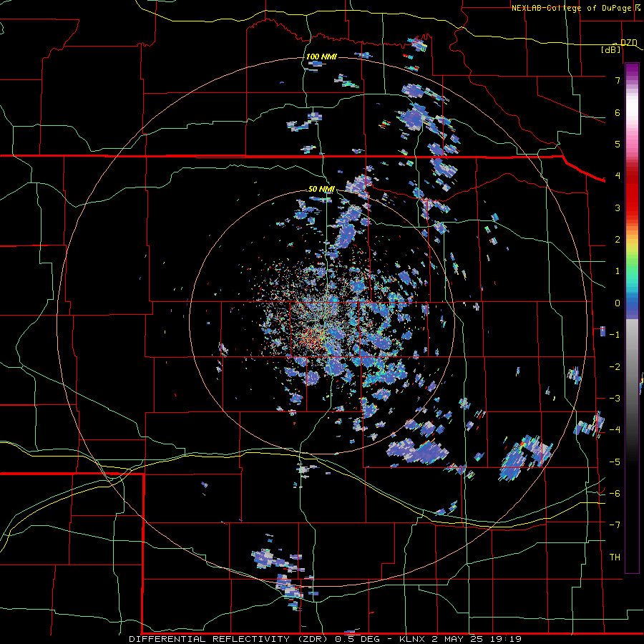
Task: Click the -5 dB scale label
Action: click(x=615, y=462)
